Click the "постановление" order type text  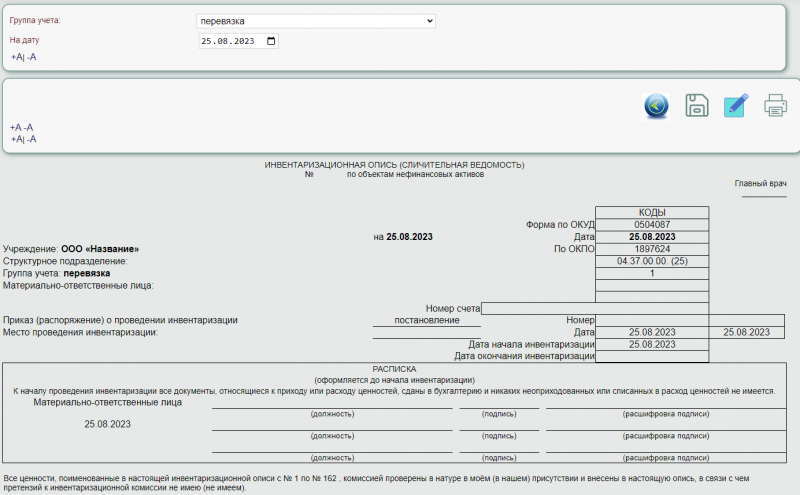(x=426, y=320)
